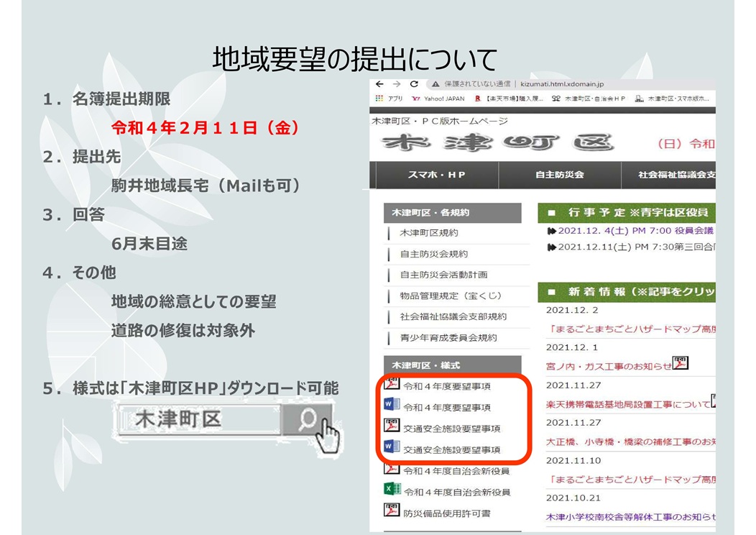Open the Apps grid icon in bookmarks bar
Viewport: 756px width, 535px height.
[379, 99]
